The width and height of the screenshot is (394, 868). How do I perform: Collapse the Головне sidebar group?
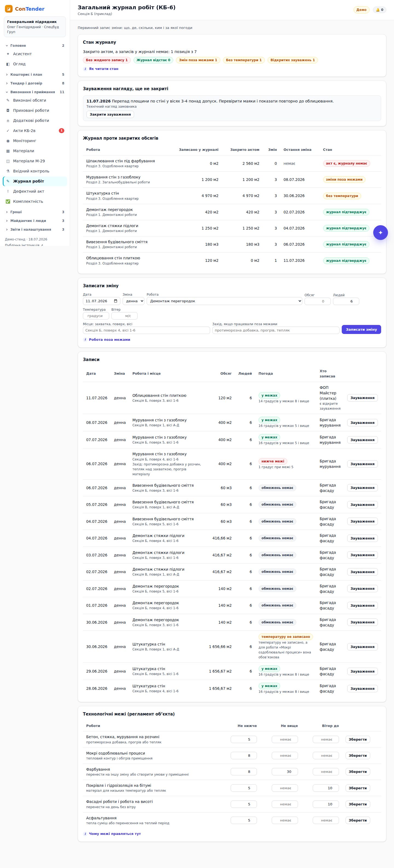pos(35,45)
